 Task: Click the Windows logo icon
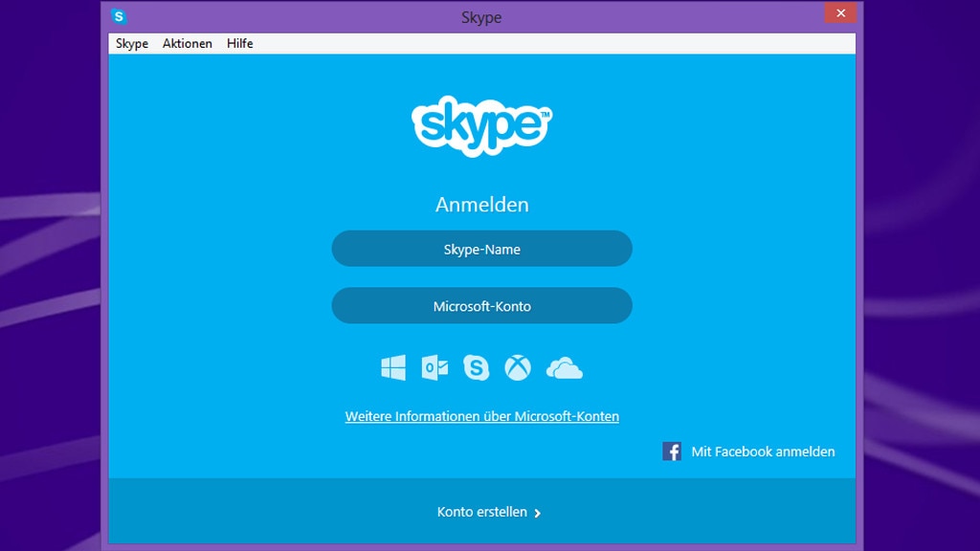[393, 368]
